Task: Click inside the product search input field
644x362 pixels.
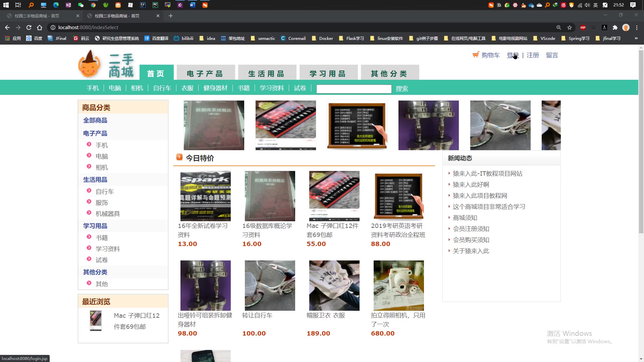Action: [x=354, y=89]
